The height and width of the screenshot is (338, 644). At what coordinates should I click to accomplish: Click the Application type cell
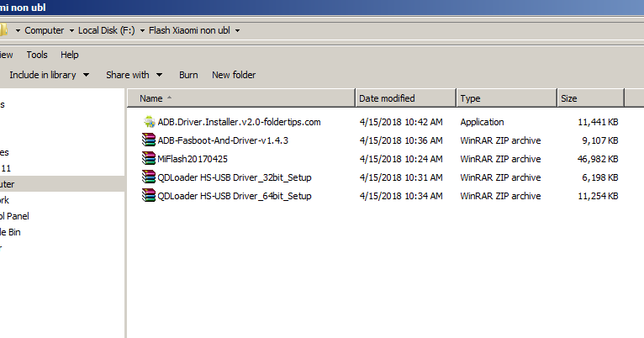tap(482, 122)
